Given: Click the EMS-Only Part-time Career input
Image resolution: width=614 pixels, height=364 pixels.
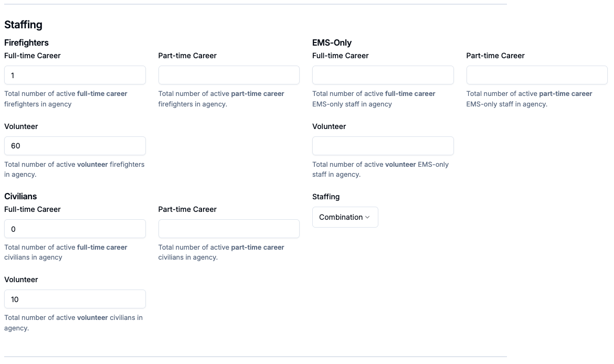Looking at the screenshot, I should tap(536, 75).
